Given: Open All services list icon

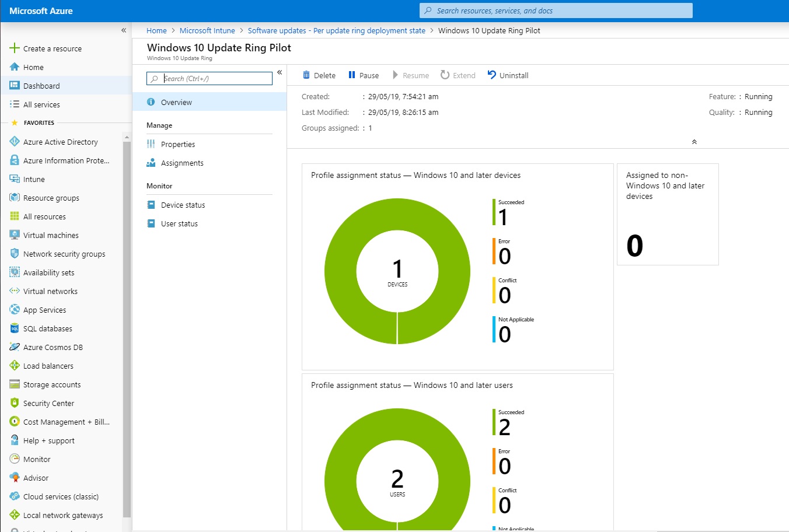Looking at the screenshot, I should (15, 104).
